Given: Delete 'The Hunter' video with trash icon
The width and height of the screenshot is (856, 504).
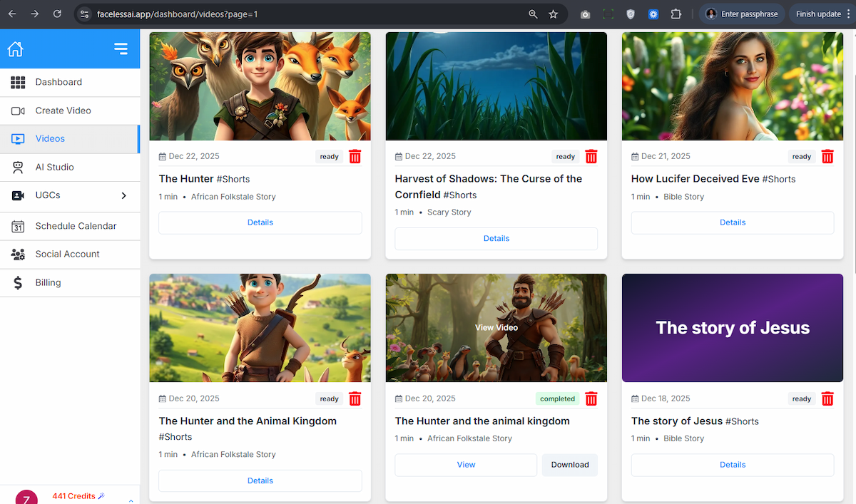Looking at the screenshot, I should pyautogui.click(x=355, y=156).
